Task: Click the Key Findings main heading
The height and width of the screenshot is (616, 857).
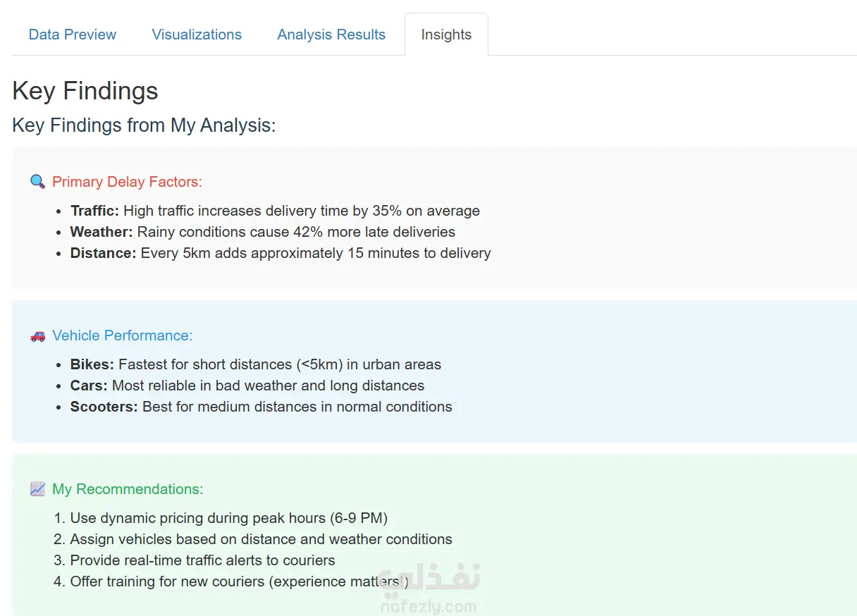Action: [x=85, y=91]
